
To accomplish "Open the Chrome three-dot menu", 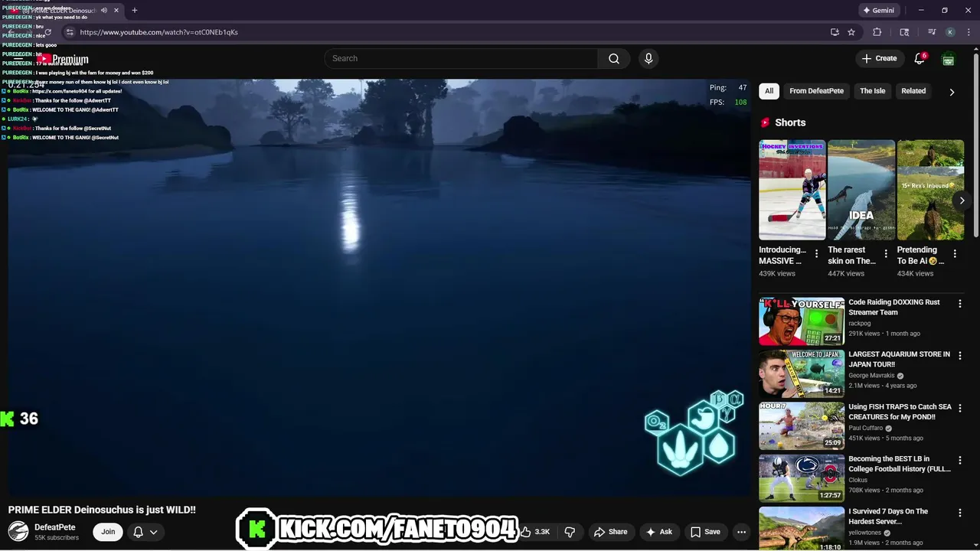I will [967, 32].
